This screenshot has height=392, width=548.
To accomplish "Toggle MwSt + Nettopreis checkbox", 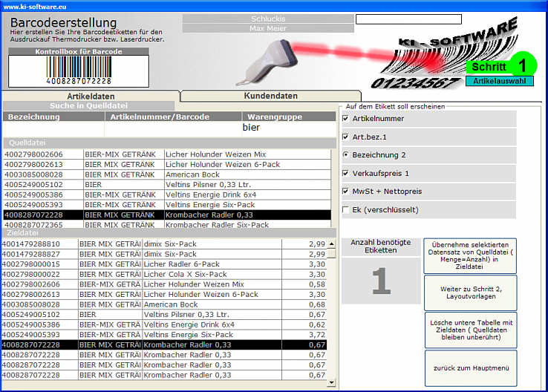I will pos(345,191).
